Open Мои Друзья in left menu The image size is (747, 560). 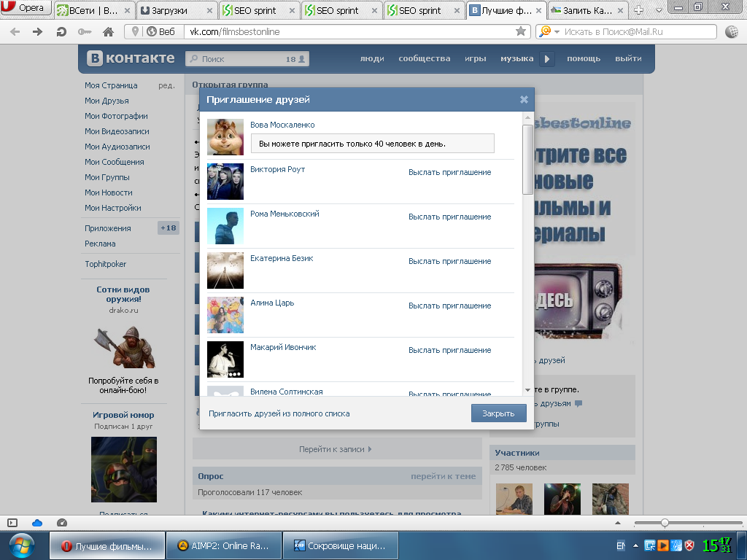(x=107, y=101)
